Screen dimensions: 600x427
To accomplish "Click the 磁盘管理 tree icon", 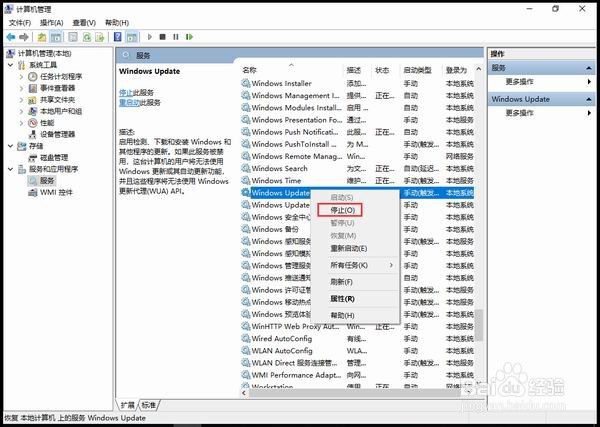I will 33,158.
